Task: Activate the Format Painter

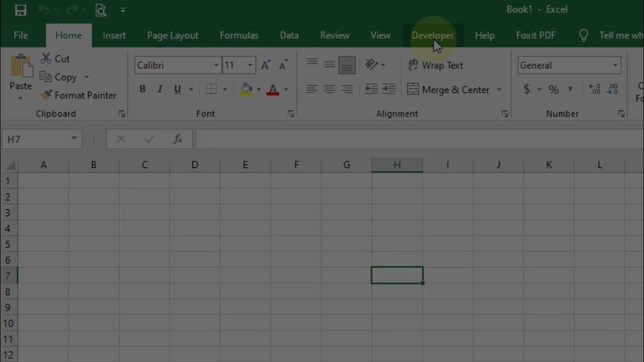Action: pyautogui.click(x=78, y=95)
